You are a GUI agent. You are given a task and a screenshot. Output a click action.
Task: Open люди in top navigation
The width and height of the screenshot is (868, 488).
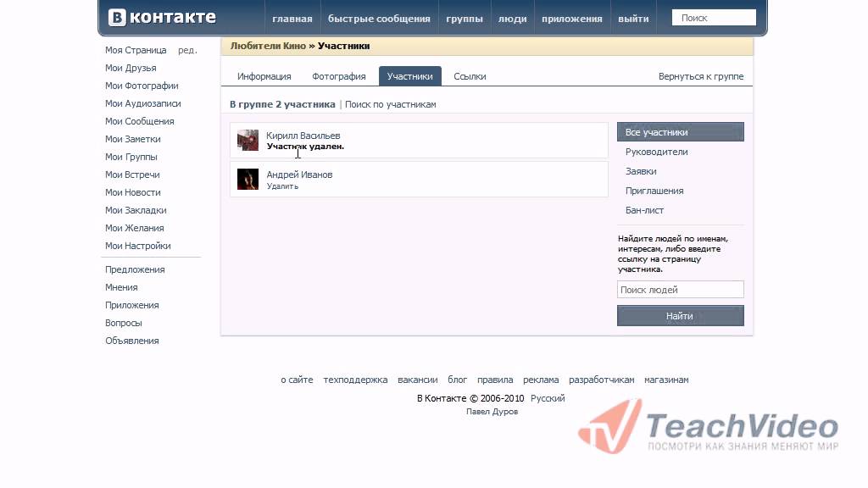[513, 19]
